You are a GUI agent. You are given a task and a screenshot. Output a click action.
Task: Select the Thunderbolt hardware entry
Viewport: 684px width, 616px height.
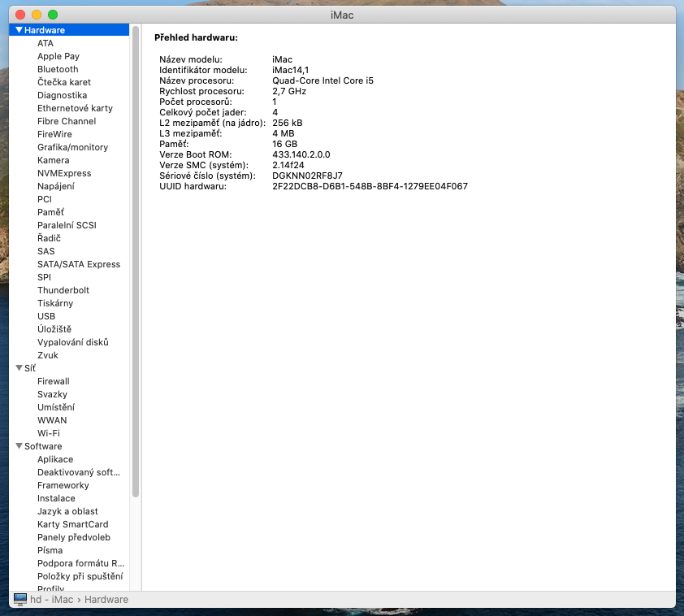(63, 290)
